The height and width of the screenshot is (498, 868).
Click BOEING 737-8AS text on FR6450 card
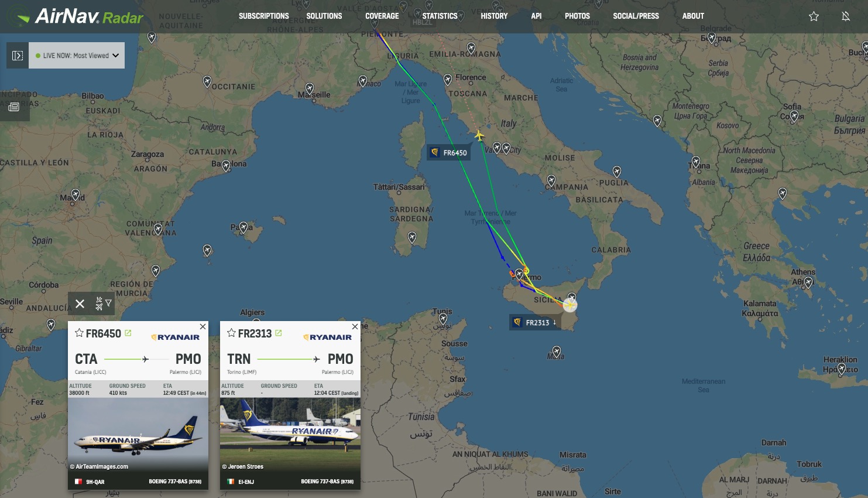175,482
